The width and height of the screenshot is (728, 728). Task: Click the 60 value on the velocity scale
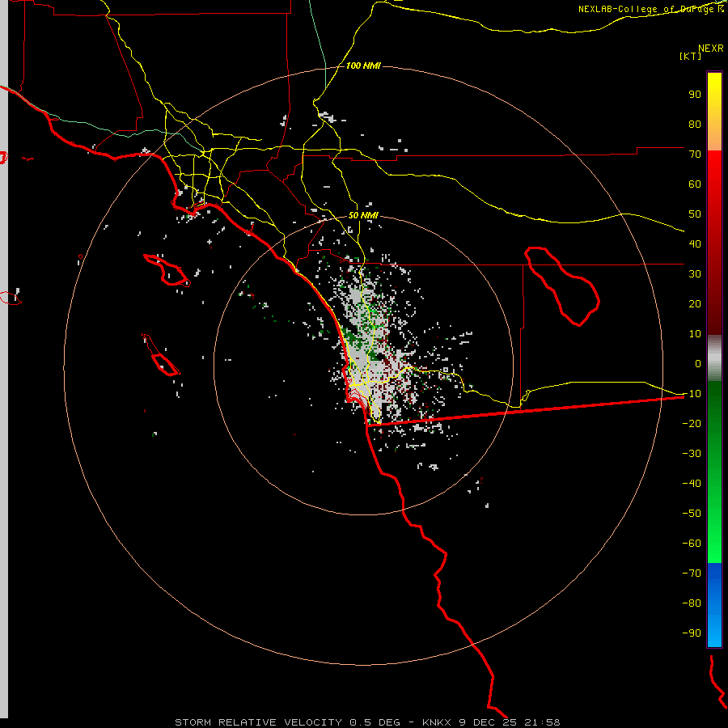tap(695, 184)
